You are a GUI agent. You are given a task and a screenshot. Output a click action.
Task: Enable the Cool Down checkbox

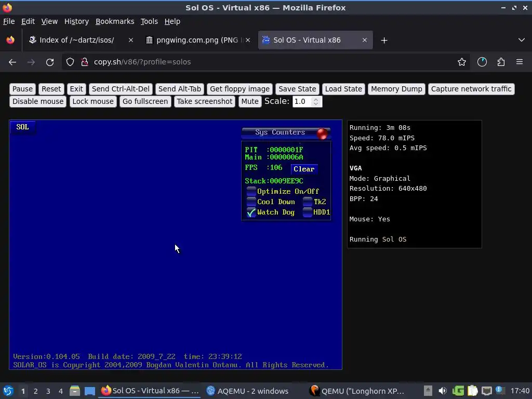point(251,202)
